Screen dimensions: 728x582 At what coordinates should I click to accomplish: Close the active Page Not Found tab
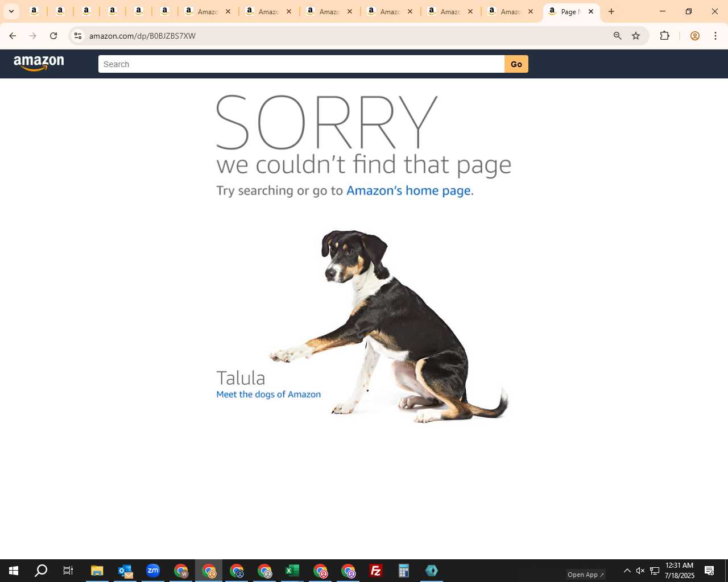pos(591,11)
